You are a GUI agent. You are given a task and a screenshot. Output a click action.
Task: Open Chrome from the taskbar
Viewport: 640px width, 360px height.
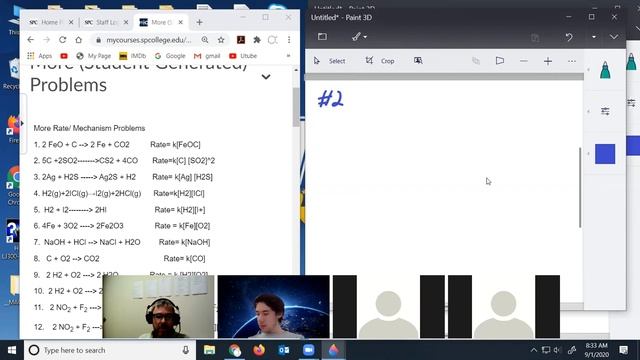(235, 350)
